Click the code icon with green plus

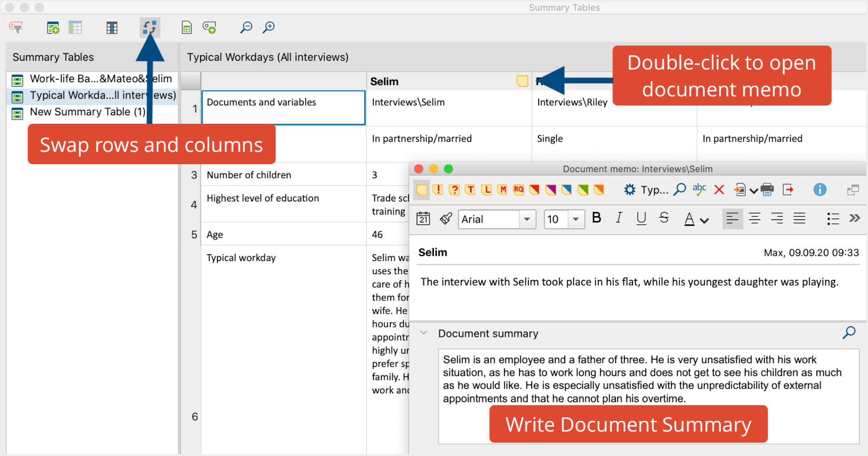click(x=209, y=28)
